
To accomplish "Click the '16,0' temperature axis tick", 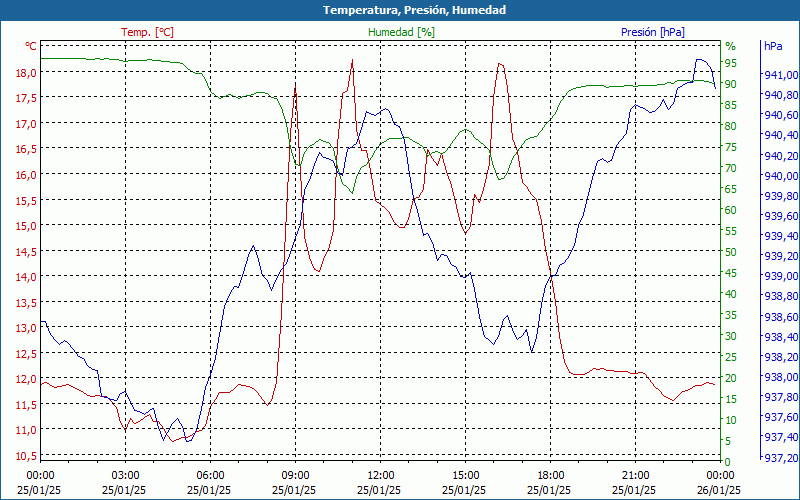I will pyautogui.click(x=27, y=174).
